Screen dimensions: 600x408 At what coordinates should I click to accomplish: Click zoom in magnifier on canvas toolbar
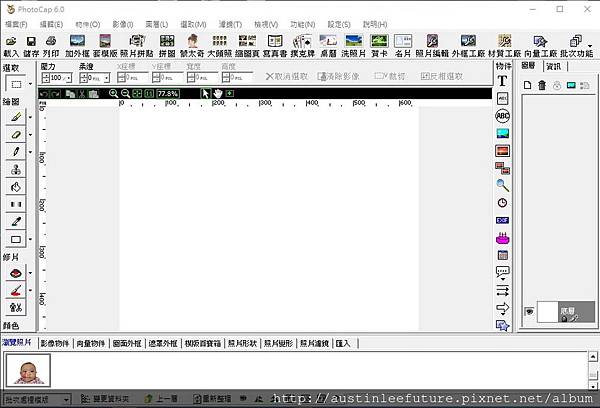[x=113, y=93]
